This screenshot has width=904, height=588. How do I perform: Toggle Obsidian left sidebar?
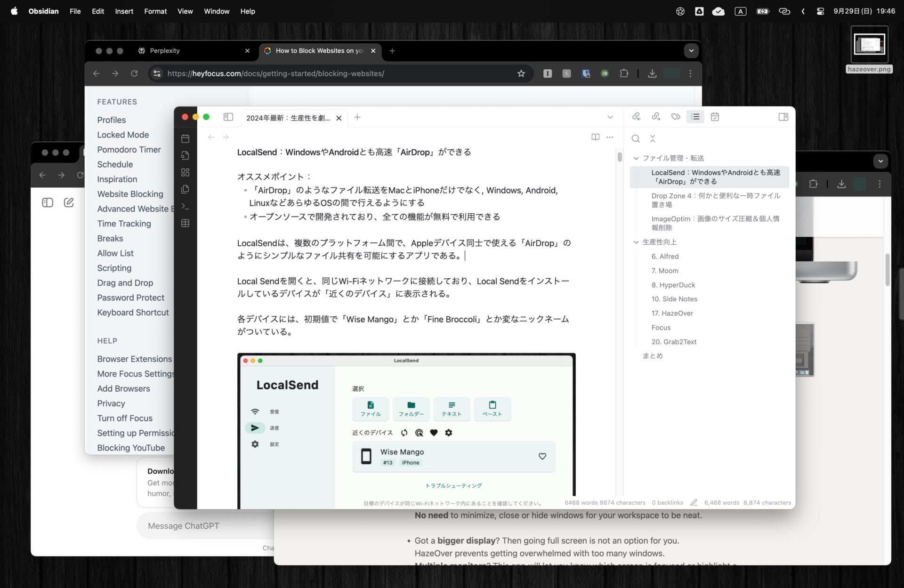pos(228,117)
